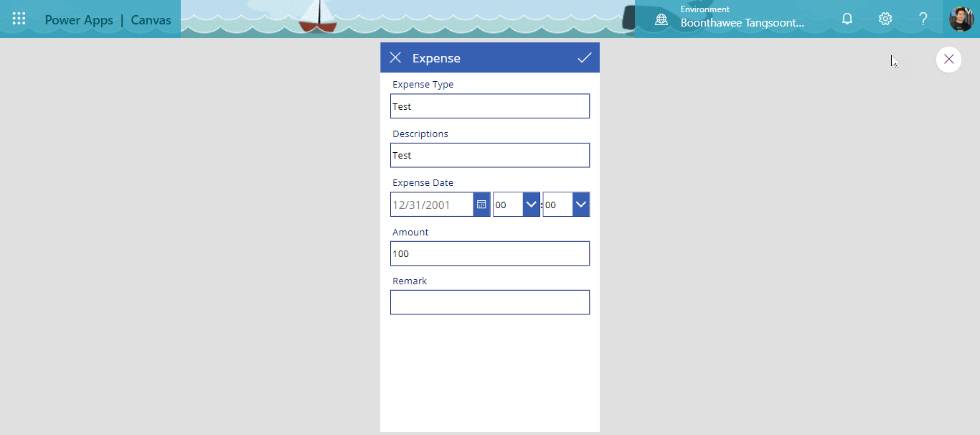
Task: Click the Amount input field
Action: click(490, 253)
